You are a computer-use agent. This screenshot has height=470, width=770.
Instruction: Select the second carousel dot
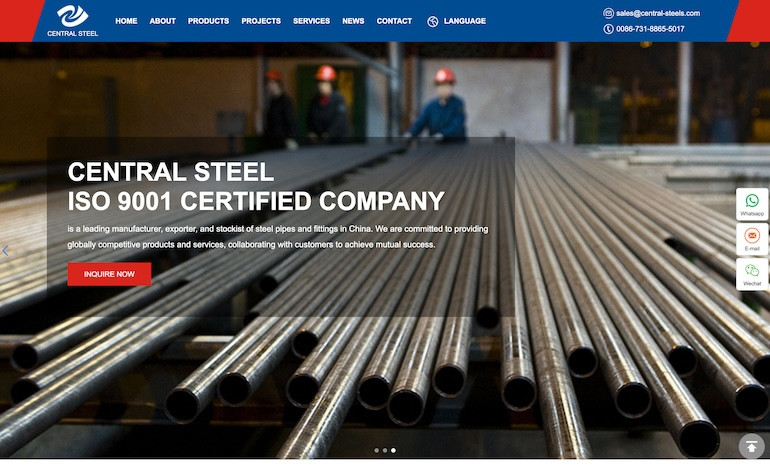click(385, 450)
